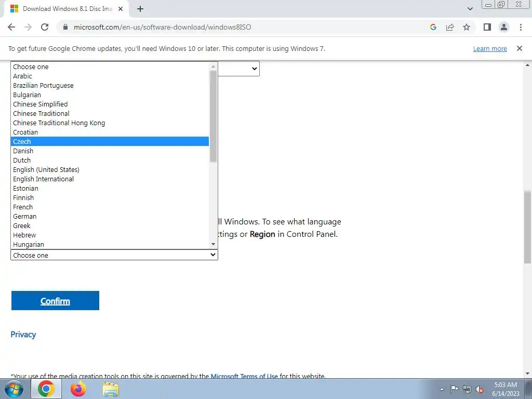Click the Confirm button
This screenshot has height=399, width=532.
tap(55, 301)
